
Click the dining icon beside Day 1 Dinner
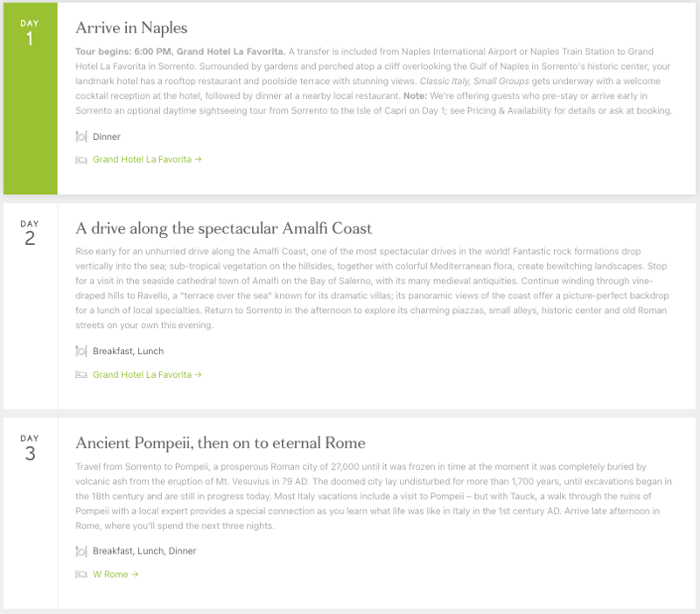[81, 136]
